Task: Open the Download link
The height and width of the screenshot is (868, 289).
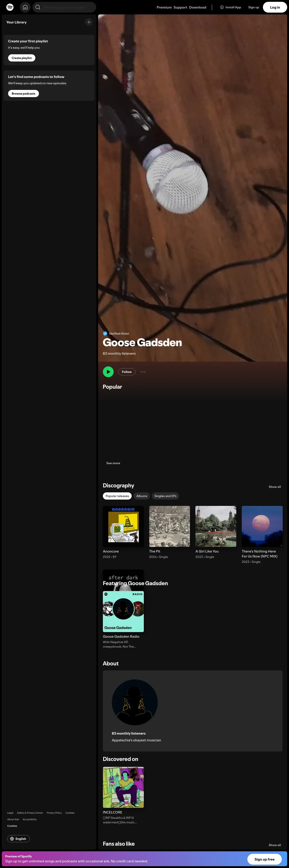Action: [x=197, y=7]
